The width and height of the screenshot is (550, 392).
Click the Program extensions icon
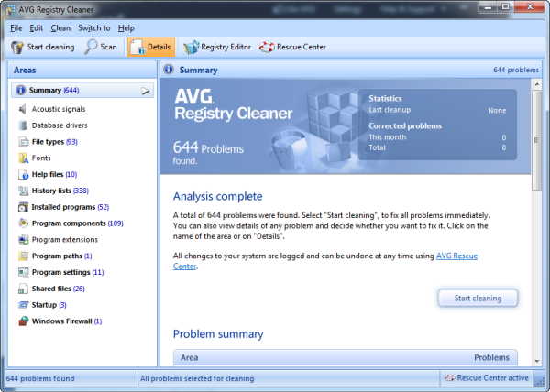click(23, 240)
